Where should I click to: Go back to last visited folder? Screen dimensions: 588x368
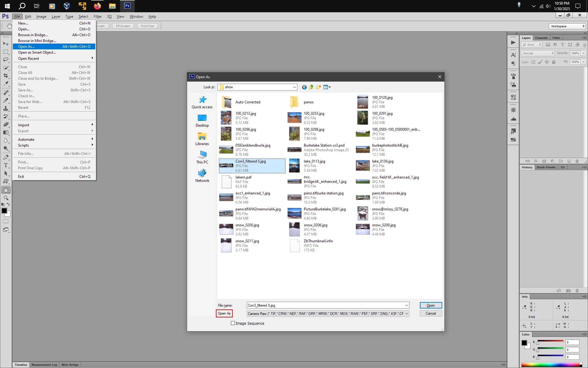[304, 87]
